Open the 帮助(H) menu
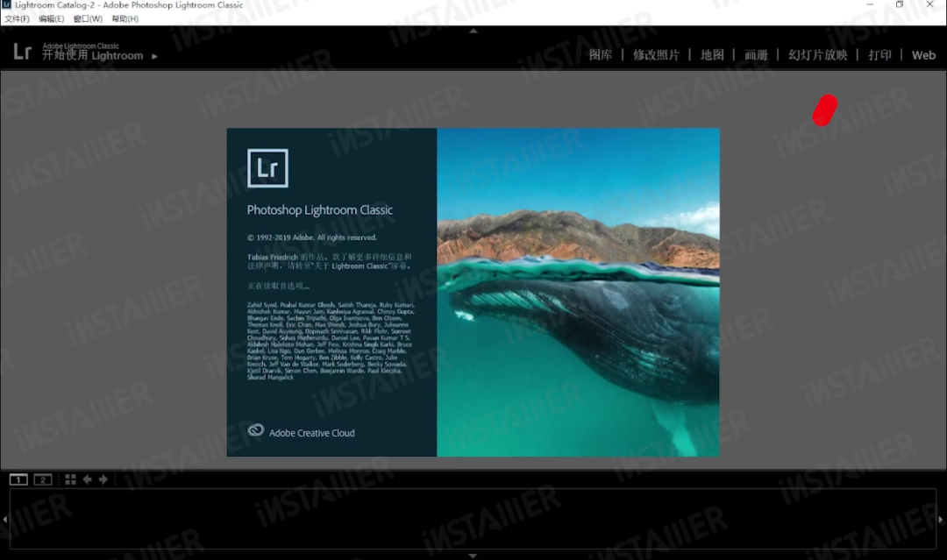The image size is (947, 560). (x=125, y=18)
